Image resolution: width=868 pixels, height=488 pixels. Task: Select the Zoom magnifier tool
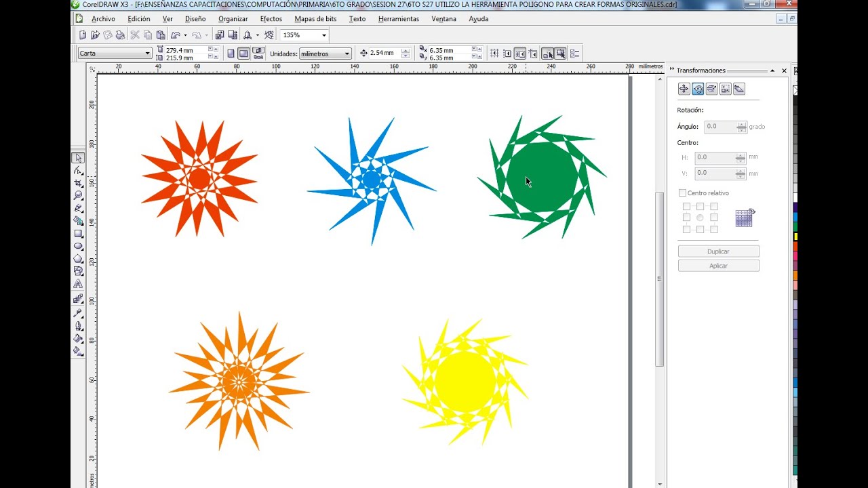pyautogui.click(x=78, y=195)
